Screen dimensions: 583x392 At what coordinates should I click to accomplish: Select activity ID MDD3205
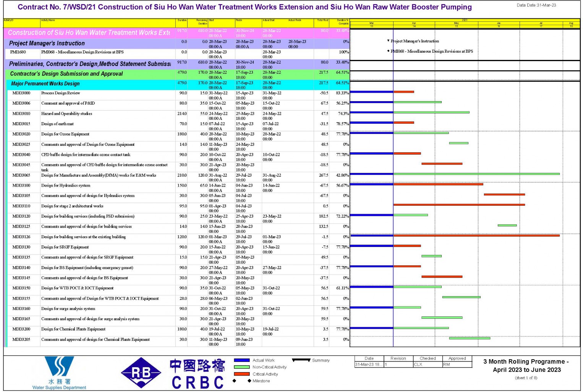[x=21, y=340]
